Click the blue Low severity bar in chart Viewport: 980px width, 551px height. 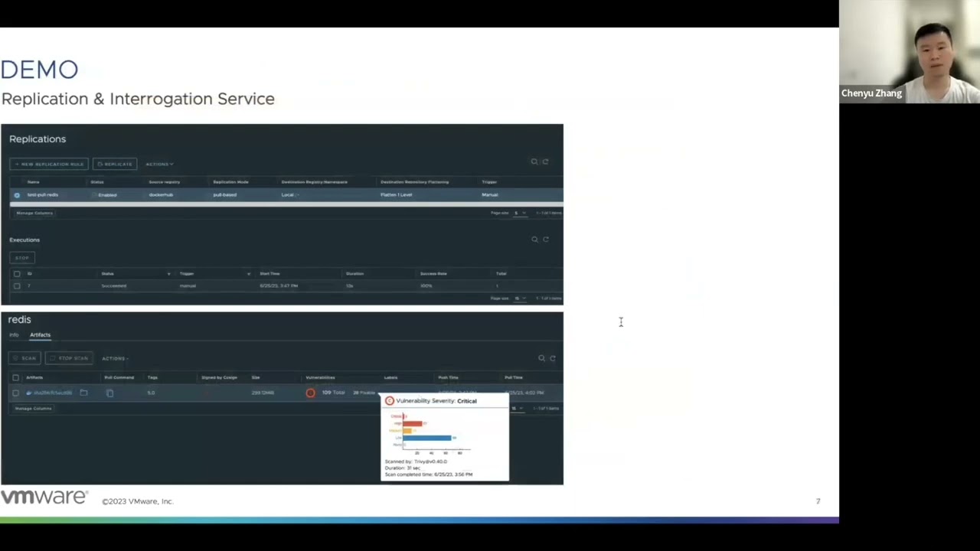(427, 438)
